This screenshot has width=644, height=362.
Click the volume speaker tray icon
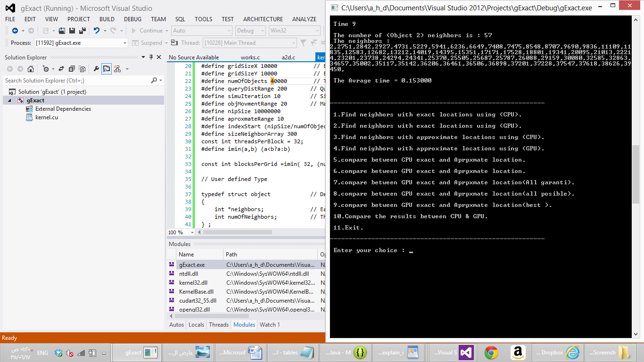pyautogui.click(x=70, y=353)
